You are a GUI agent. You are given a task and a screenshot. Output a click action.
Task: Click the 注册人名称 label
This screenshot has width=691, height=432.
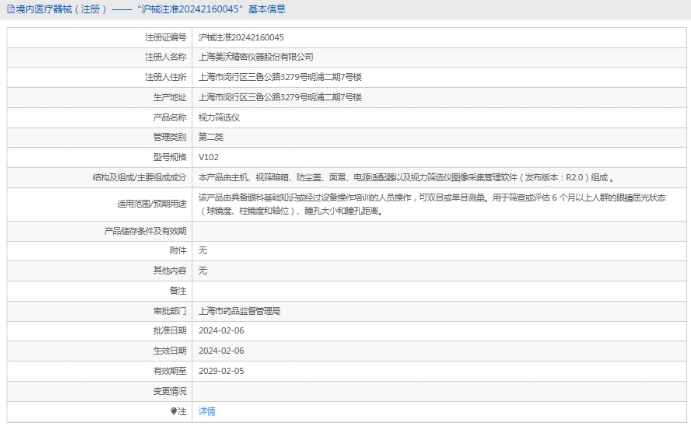coord(166,57)
